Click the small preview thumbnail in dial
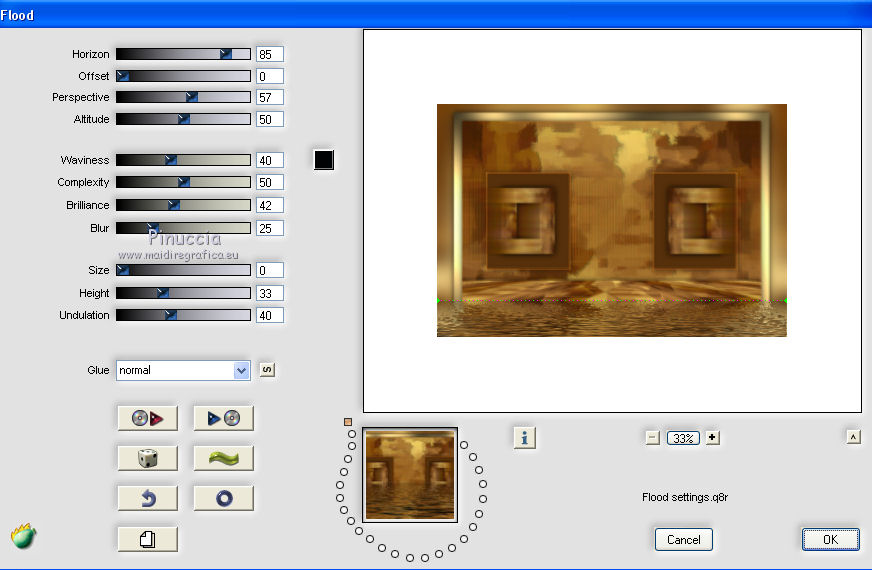 click(x=410, y=475)
